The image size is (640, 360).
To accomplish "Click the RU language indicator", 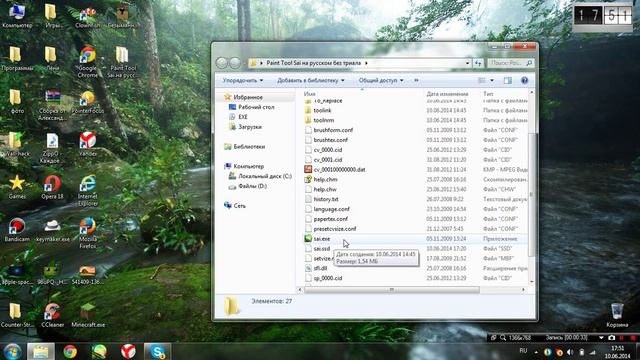I will [523, 351].
